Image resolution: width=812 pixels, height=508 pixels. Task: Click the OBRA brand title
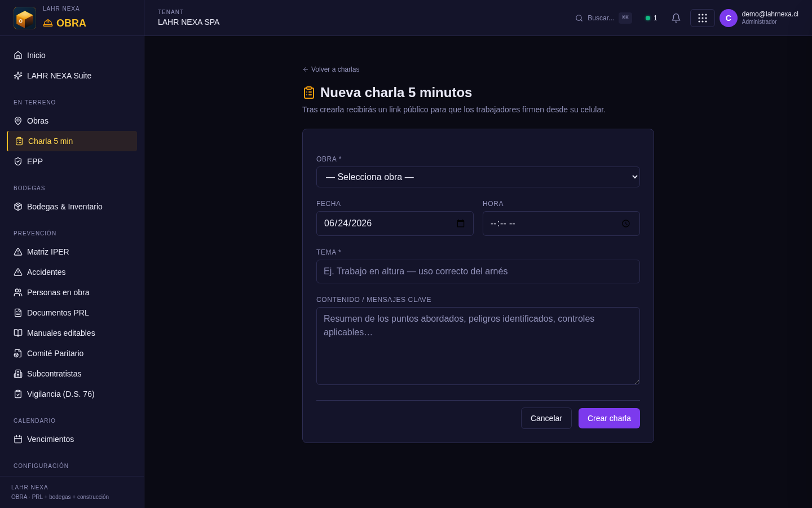71,23
